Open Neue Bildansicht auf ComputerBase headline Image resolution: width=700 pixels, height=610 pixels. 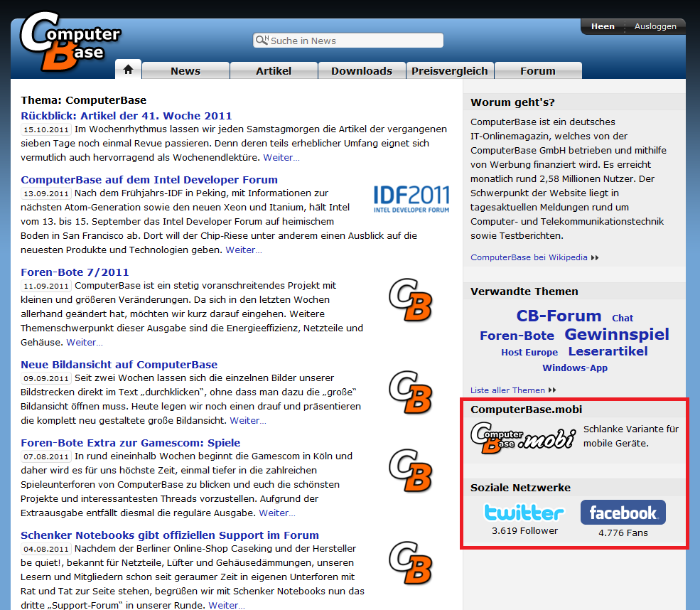[x=119, y=365]
